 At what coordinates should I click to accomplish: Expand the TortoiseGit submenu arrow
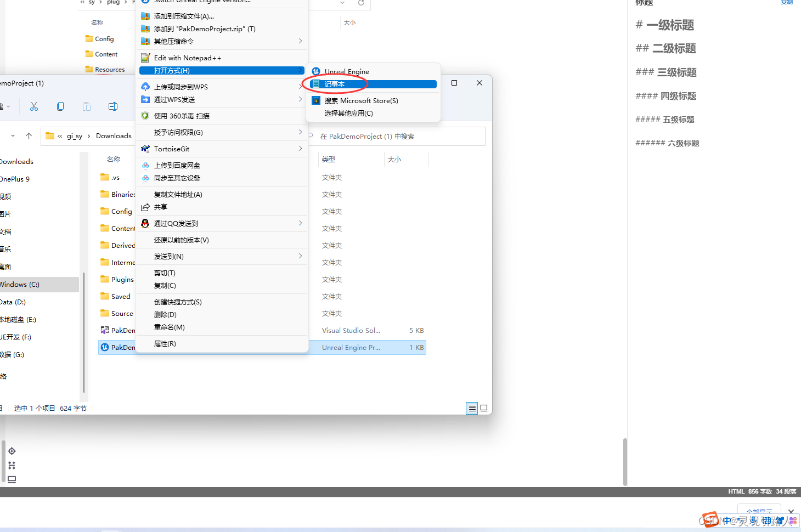(x=300, y=149)
